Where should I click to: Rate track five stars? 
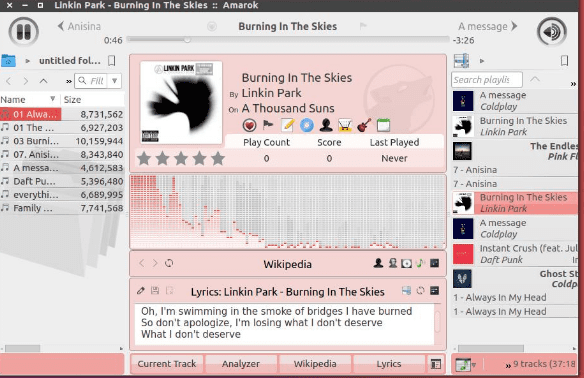pyautogui.click(x=218, y=159)
